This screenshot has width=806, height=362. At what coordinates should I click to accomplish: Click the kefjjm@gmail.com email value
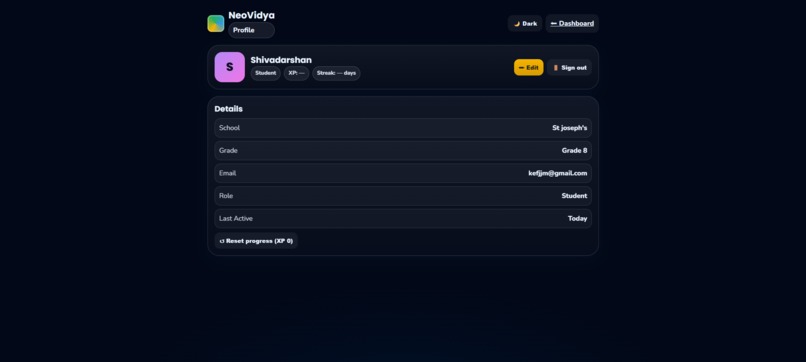(x=558, y=173)
